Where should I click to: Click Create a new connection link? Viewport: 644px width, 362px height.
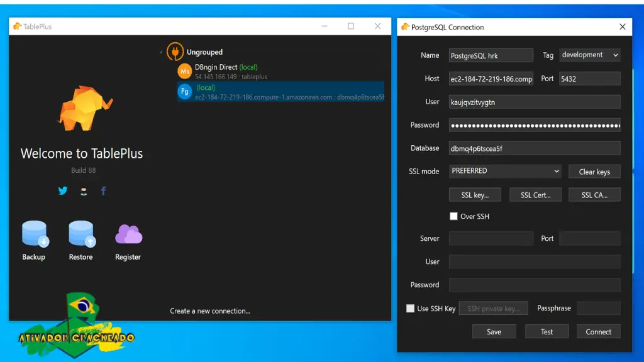point(210,310)
